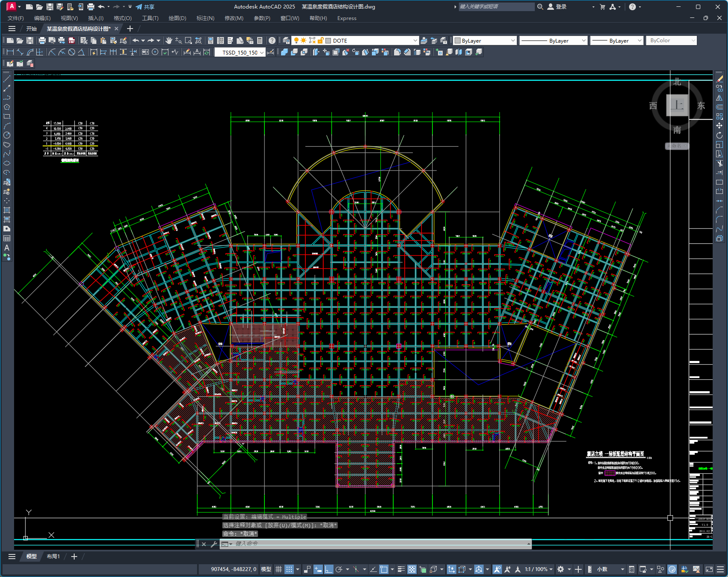Select the Move tool in right toolbar
The width and height of the screenshot is (728, 577).
pyautogui.click(x=719, y=126)
